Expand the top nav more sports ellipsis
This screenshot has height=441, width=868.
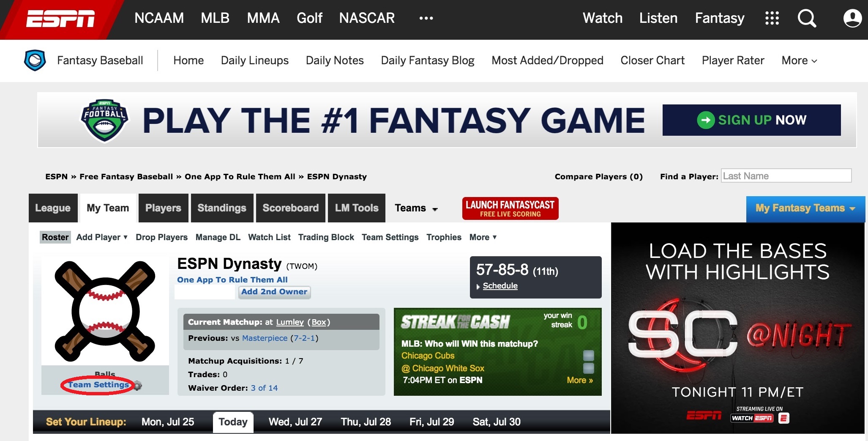point(426,18)
